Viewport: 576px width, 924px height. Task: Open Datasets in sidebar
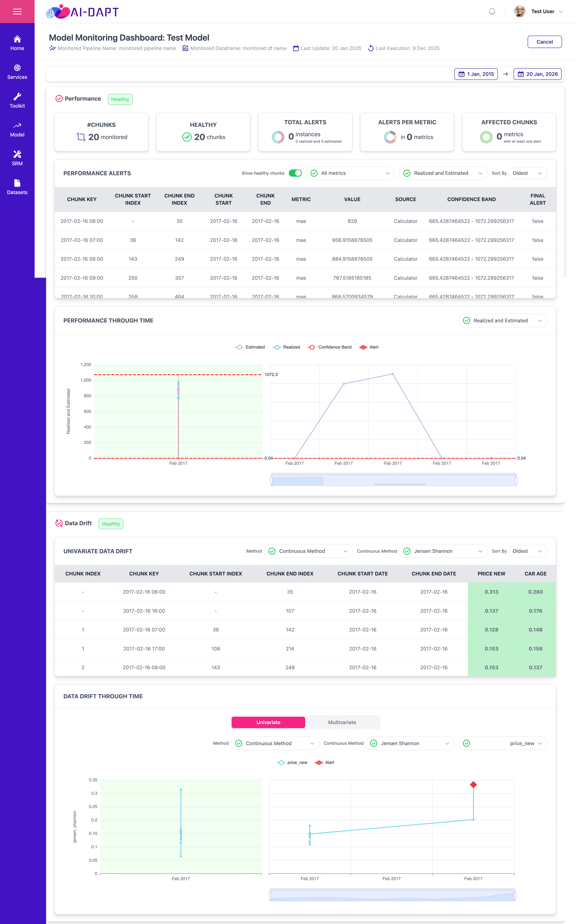[17, 187]
